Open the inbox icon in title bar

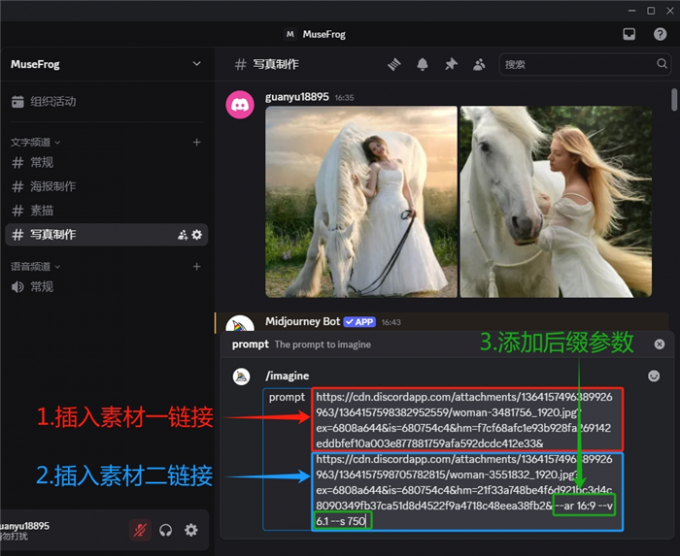629,34
